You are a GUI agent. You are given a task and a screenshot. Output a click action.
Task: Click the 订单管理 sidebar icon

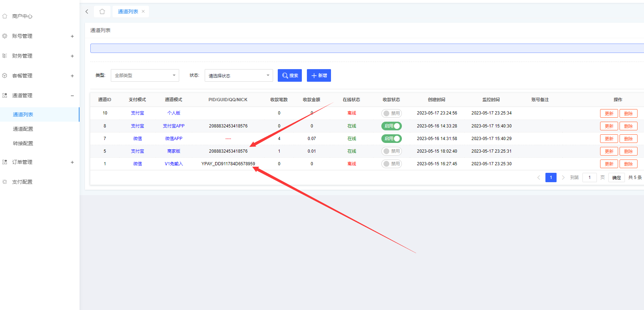(5, 162)
